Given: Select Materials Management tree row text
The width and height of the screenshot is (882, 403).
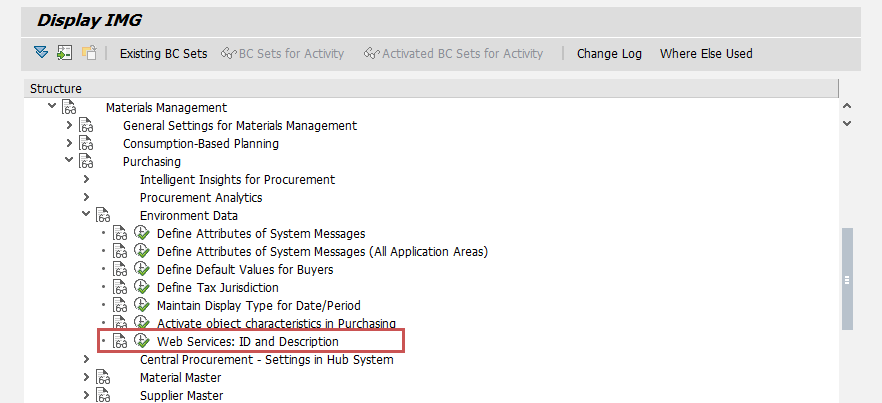Looking at the screenshot, I should click(x=166, y=108).
